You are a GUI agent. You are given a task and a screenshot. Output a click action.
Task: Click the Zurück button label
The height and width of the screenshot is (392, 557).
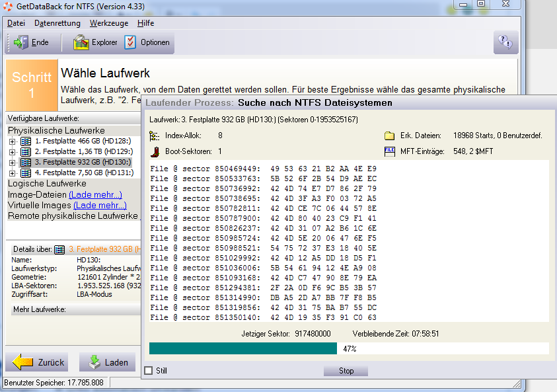click(x=51, y=362)
